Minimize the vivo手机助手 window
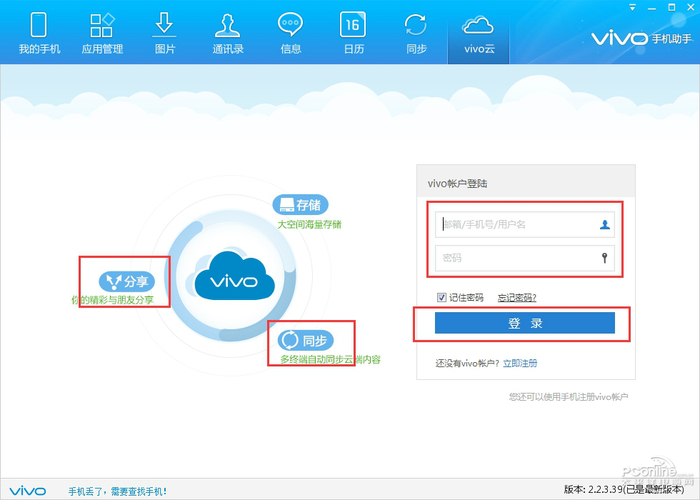Viewport: 700px width, 500px height. click(x=652, y=8)
